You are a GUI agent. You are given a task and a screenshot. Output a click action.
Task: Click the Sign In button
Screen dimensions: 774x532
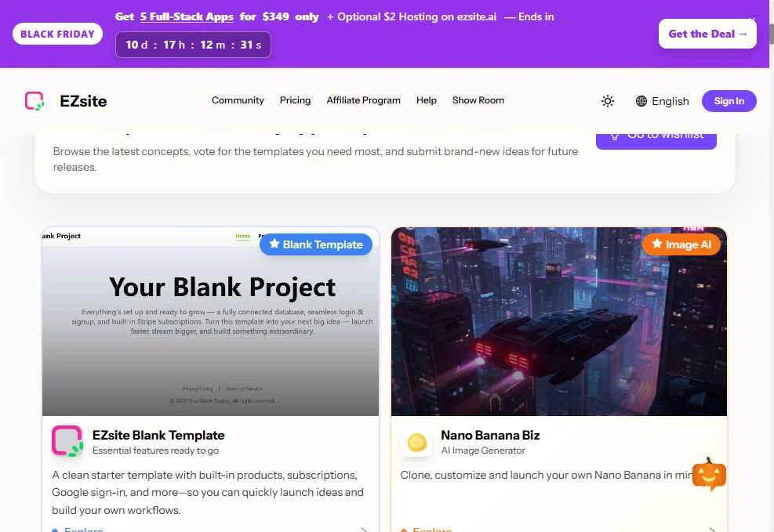[729, 101]
